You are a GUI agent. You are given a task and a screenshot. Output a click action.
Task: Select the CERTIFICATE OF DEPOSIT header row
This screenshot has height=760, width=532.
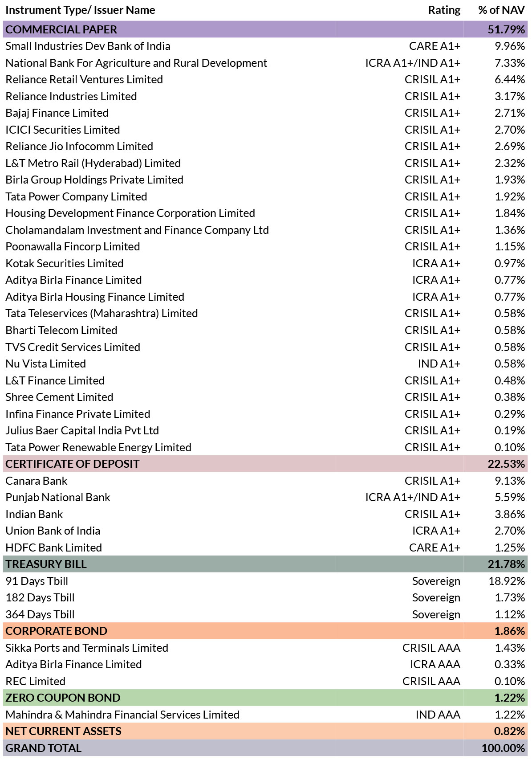[265, 464]
